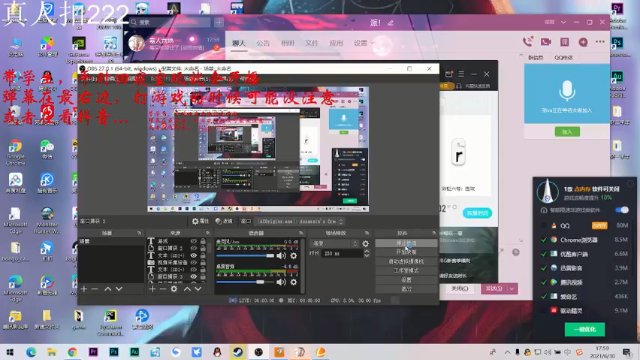Viewport: 640px width, 360px height.
Task: Toggle visibility of 视频采集设备 source
Action: (194, 262)
